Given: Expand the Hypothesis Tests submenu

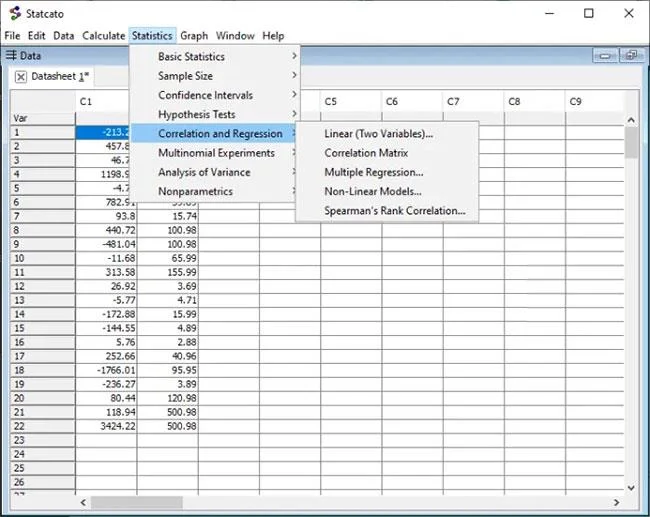Looking at the screenshot, I should pos(214,114).
